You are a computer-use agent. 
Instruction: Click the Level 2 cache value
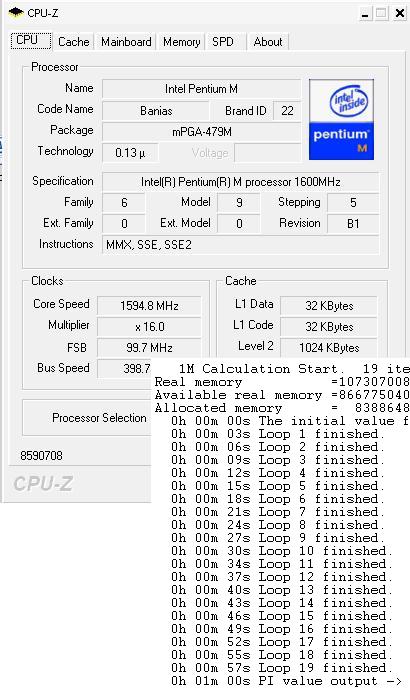click(329, 348)
